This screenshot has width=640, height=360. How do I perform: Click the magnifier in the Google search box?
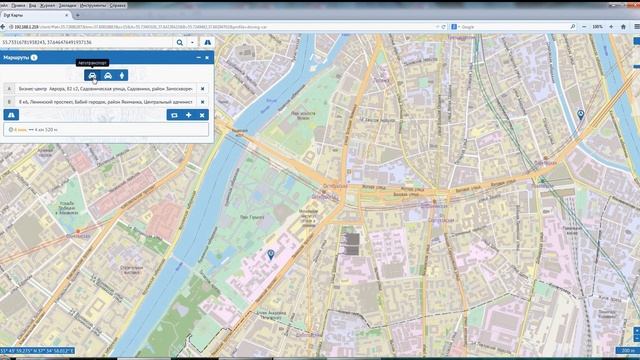click(573, 27)
